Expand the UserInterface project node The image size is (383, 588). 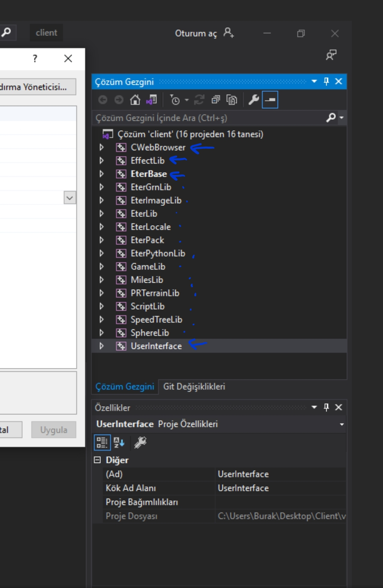tap(102, 346)
